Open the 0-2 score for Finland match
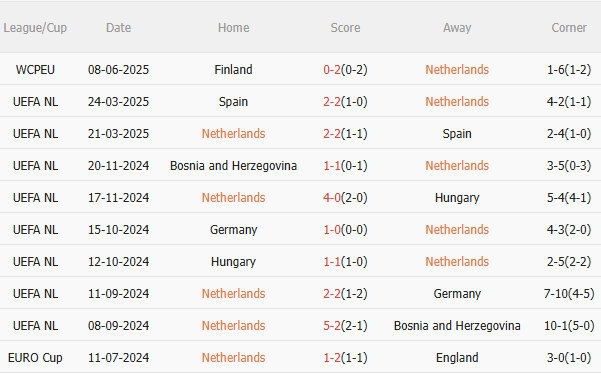601x375 pixels. pos(332,69)
